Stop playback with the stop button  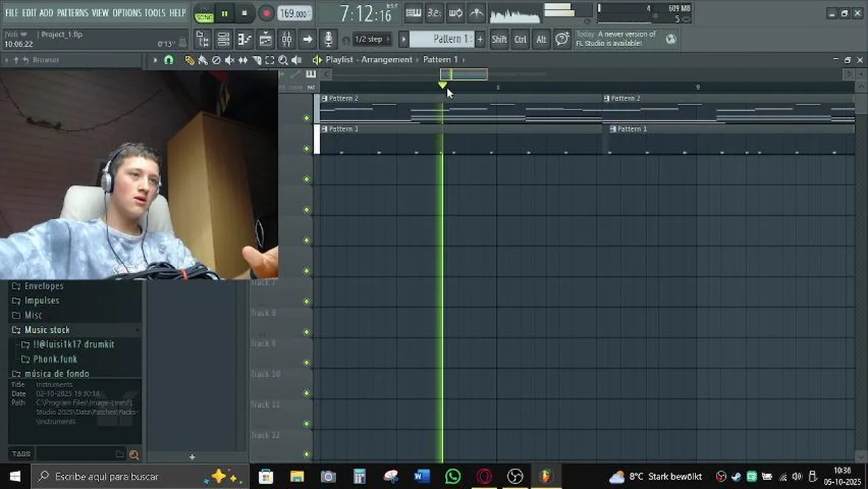pos(245,14)
